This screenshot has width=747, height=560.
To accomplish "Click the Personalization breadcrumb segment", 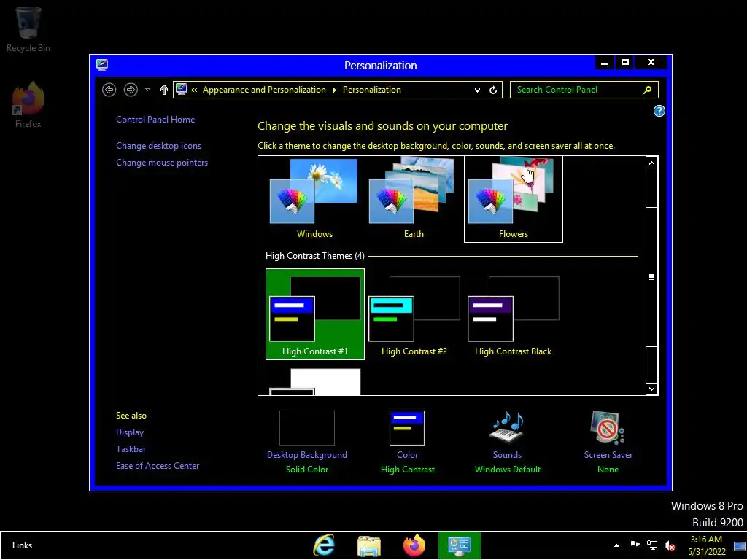I will point(371,90).
